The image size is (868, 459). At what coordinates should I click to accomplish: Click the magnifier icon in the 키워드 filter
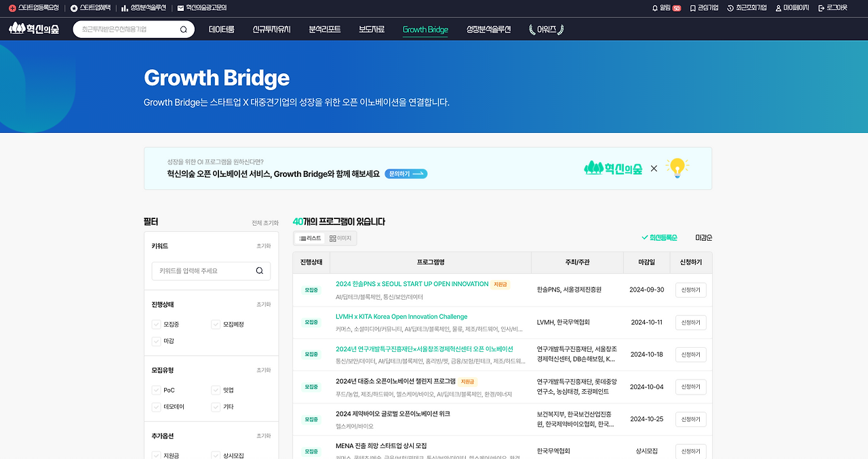(260, 271)
